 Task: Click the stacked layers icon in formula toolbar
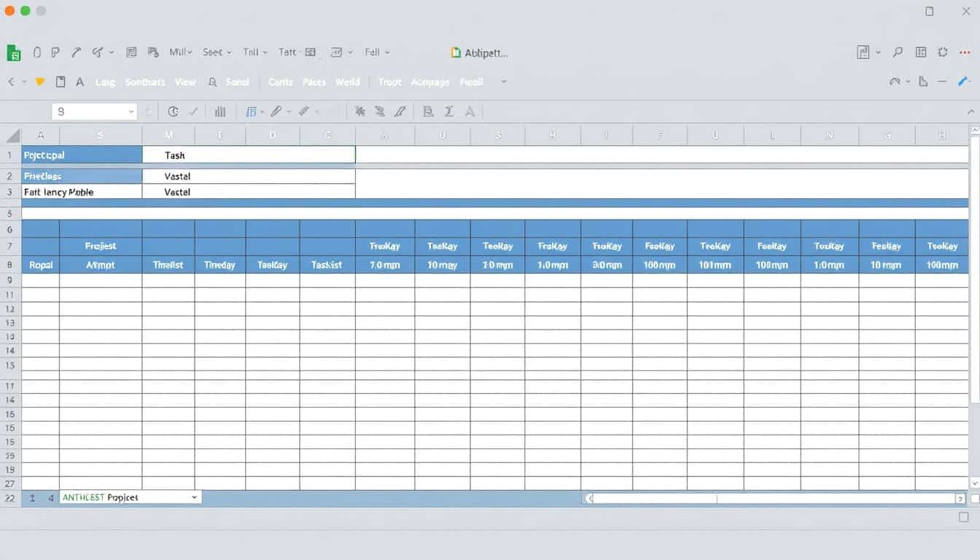(379, 112)
